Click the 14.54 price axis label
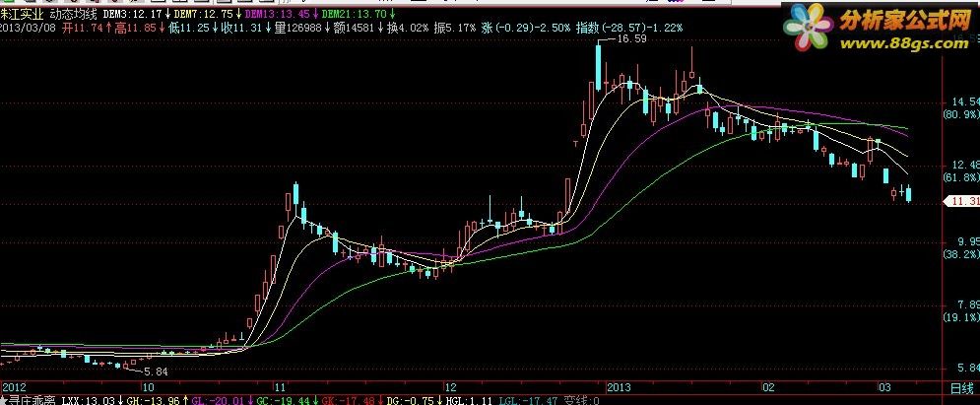The image size is (980, 405). point(965,101)
